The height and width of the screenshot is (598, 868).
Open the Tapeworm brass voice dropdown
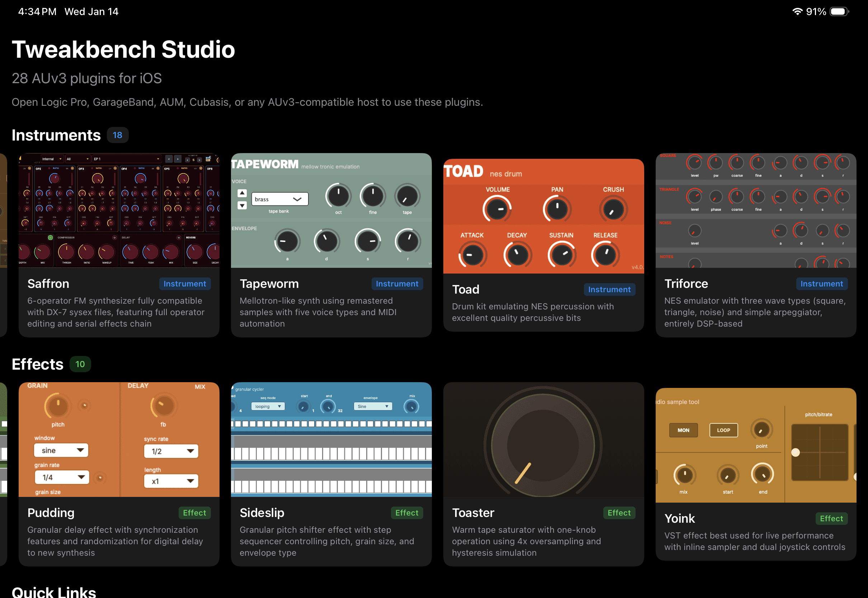pos(279,199)
